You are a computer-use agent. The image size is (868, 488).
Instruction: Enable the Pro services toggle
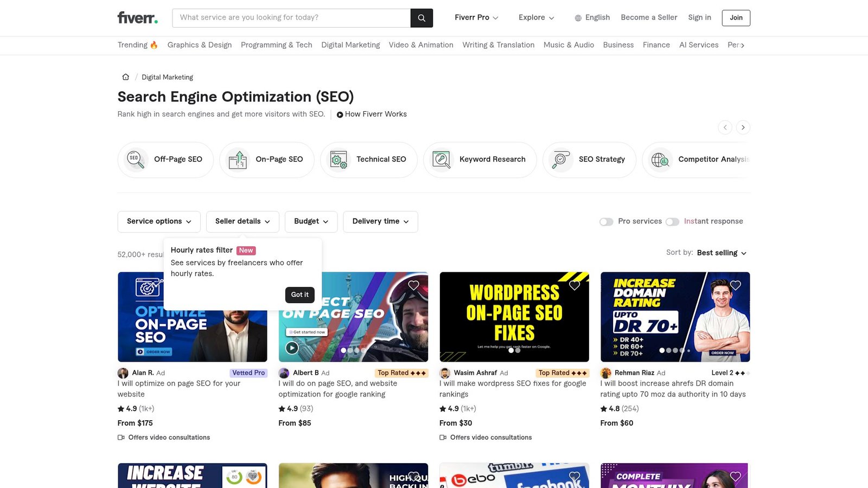click(606, 221)
